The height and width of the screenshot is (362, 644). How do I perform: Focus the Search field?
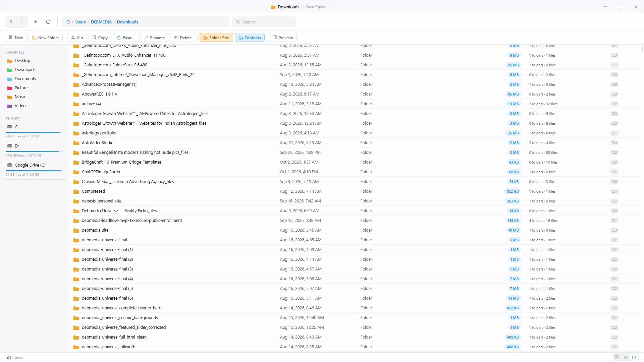tap(264, 22)
